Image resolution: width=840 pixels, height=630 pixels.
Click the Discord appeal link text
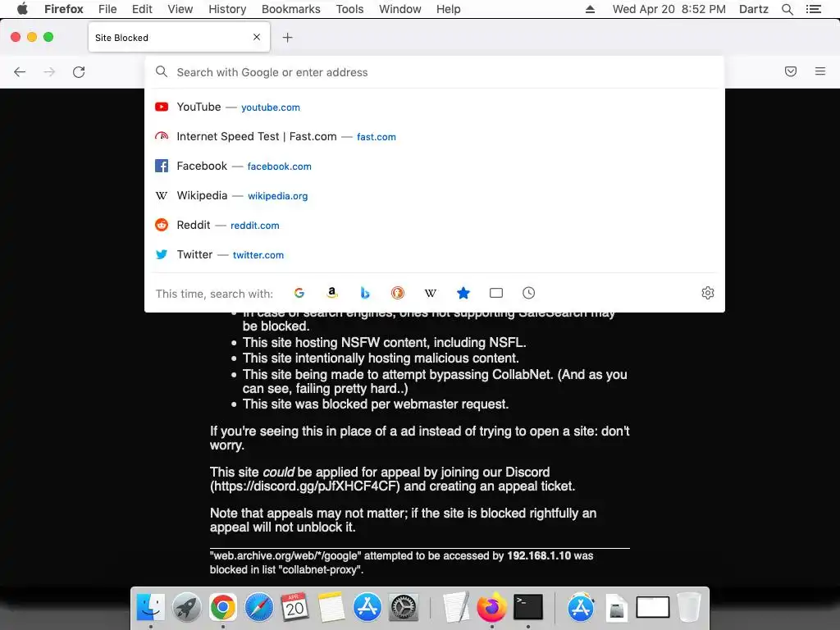click(x=305, y=486)
